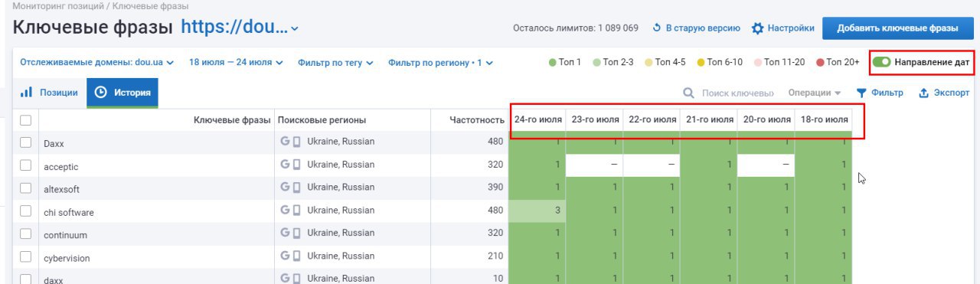Image resolution: width=980 pixels, height=284 pixels.
Task: Select the chi software row checkbox
Action: point(25,211)
